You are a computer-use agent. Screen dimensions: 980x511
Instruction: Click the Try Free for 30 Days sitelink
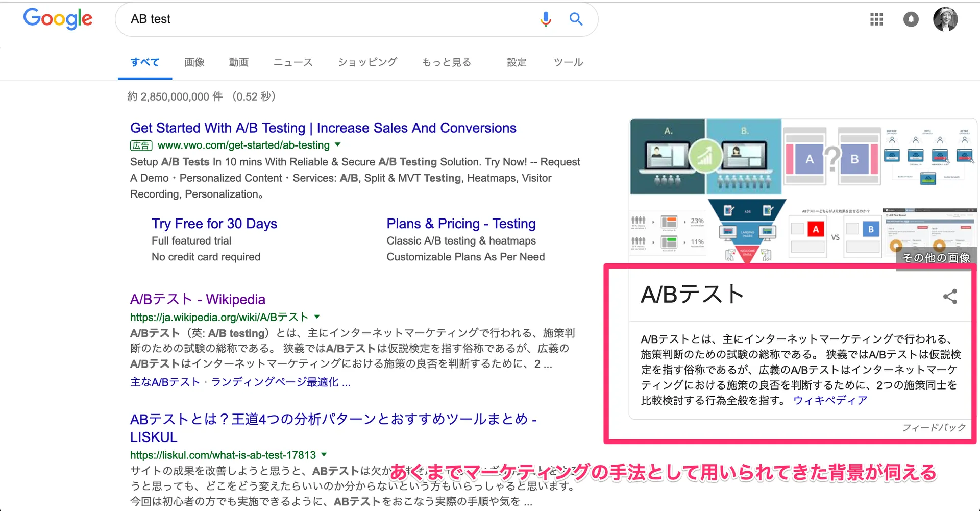click(214, 223)
